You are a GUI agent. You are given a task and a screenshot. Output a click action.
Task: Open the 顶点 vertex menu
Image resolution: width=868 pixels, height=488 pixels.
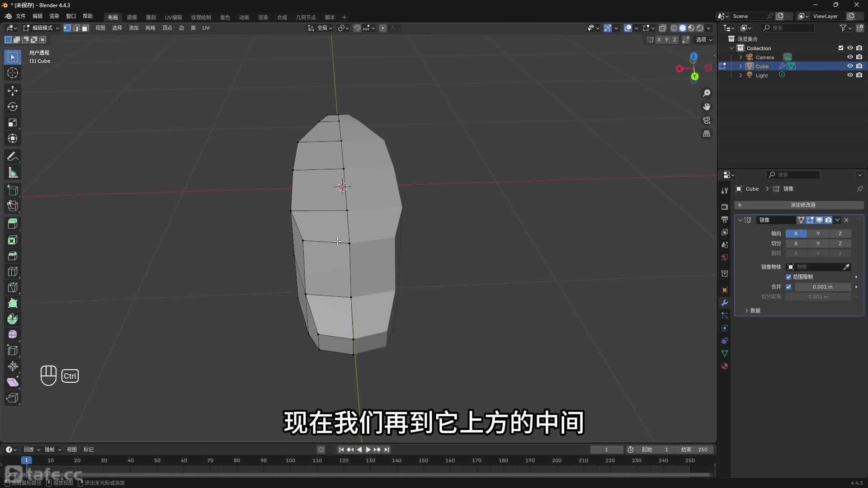(167, 28)
